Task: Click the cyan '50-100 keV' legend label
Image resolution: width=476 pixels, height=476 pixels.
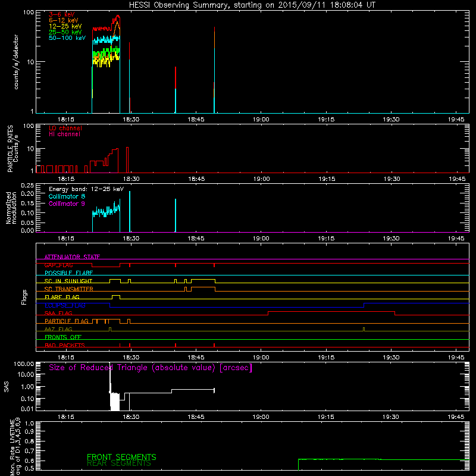Action: pyautogui.click(x=67, y=38)
